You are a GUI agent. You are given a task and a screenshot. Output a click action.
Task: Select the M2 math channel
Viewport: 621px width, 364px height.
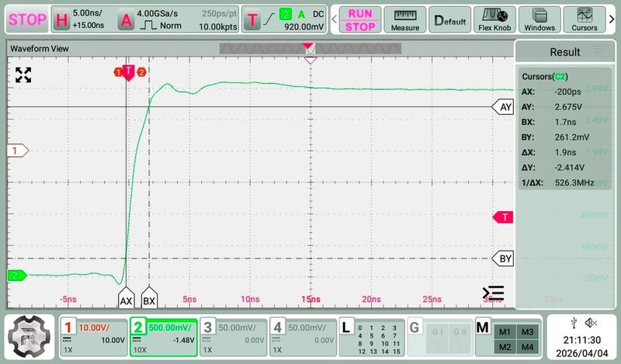pos(505,348)
